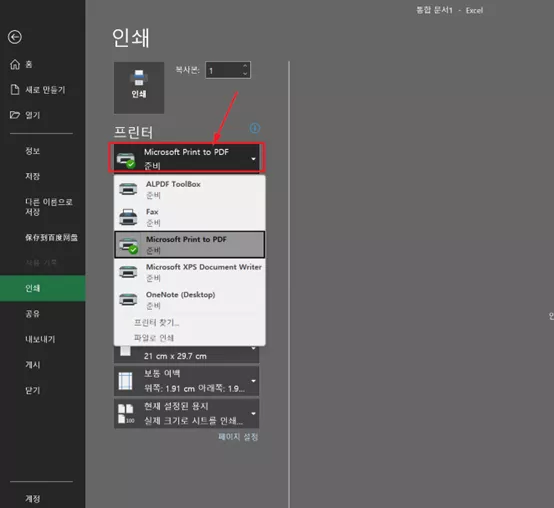This screenshot has width=554, height=508.
Task: Click the large 인쇄 print button
Action: click(139, 88)
